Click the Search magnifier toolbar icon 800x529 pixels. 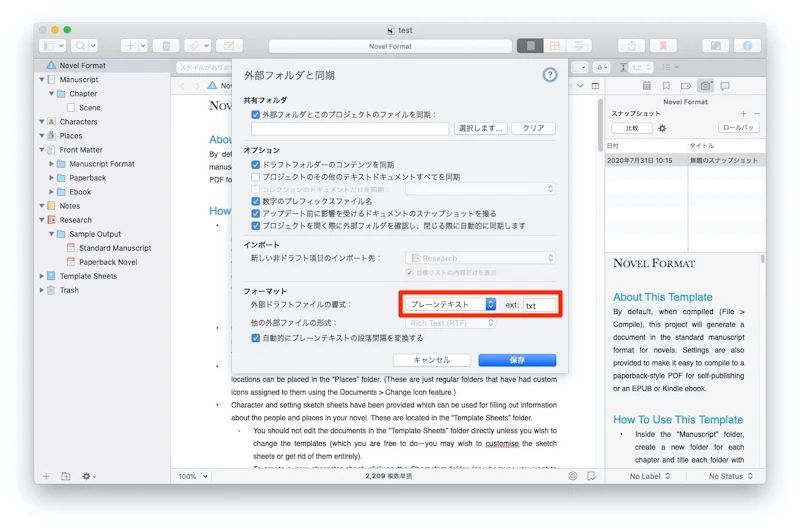click(x=80, y=46)
